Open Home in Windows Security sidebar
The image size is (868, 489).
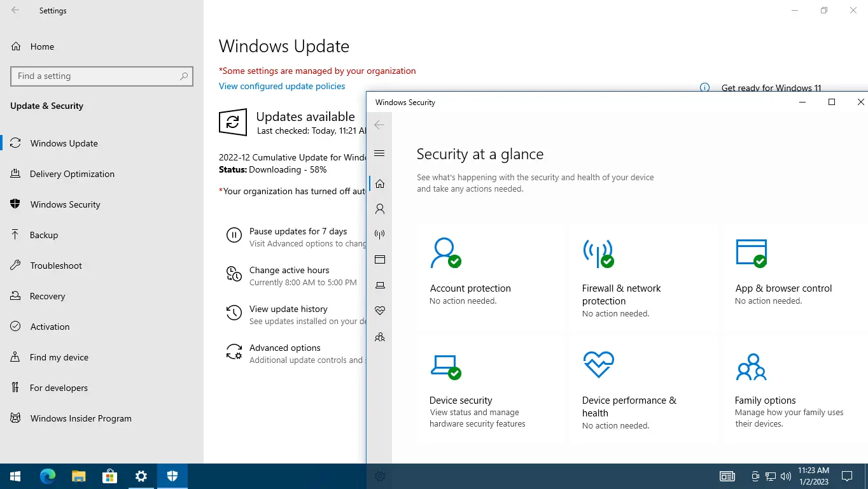pyautogui.click(x=380, y=183)
